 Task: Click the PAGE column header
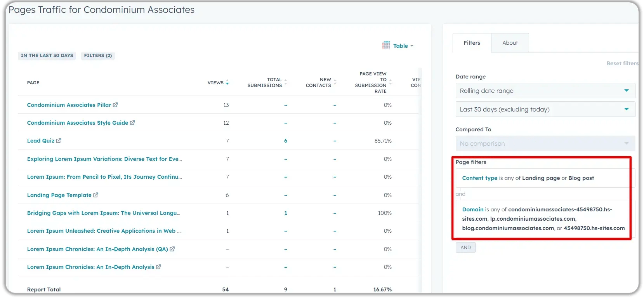33,83
